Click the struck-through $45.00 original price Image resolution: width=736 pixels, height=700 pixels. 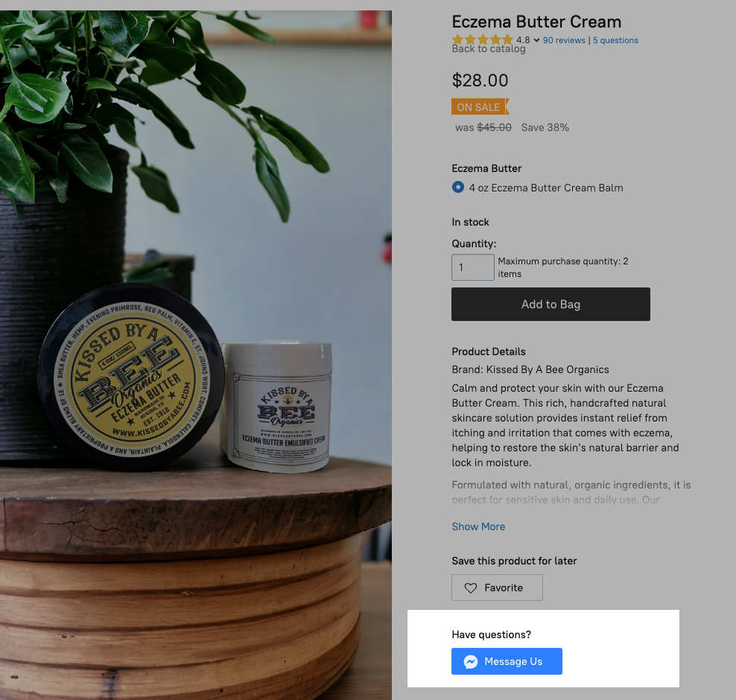[x=494, y=127]
